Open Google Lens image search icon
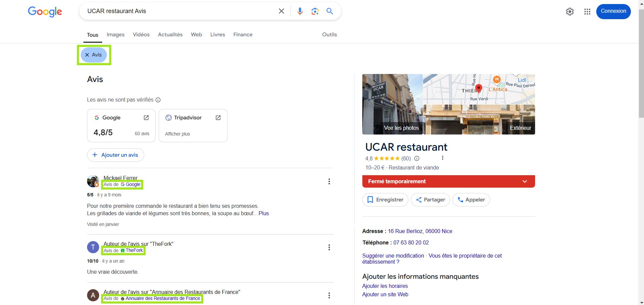644x305 pixels. 315,11
